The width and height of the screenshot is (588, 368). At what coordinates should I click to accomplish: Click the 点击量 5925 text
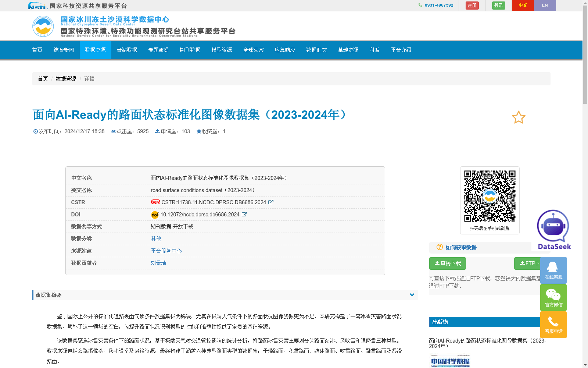click(x=130, y=131)
